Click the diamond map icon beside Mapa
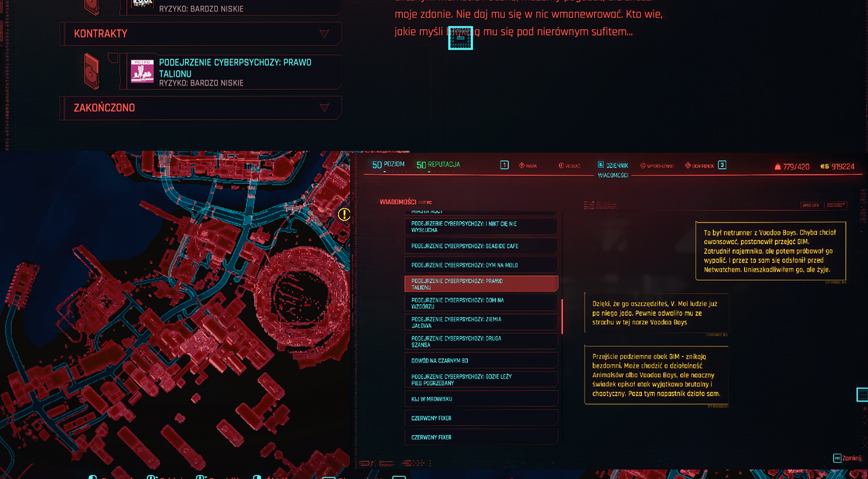Viewport: 868px width, 479px height. [x=522, y=166]
